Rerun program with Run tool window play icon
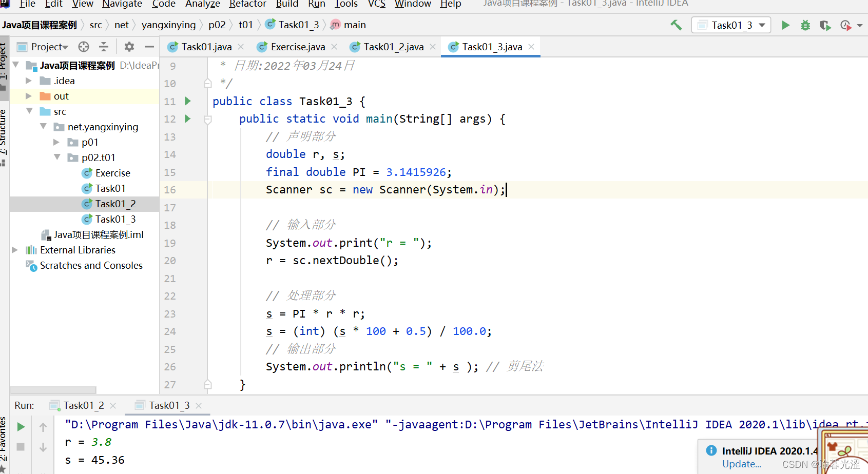Viewport: 868px width, 474px height. (x=21, y=426)
